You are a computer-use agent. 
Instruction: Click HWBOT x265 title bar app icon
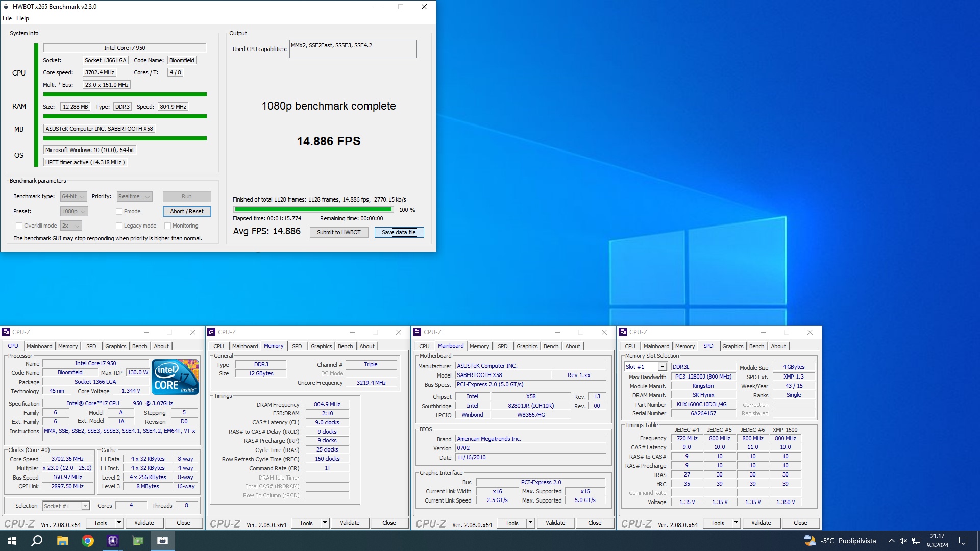(x=6, y=7)
